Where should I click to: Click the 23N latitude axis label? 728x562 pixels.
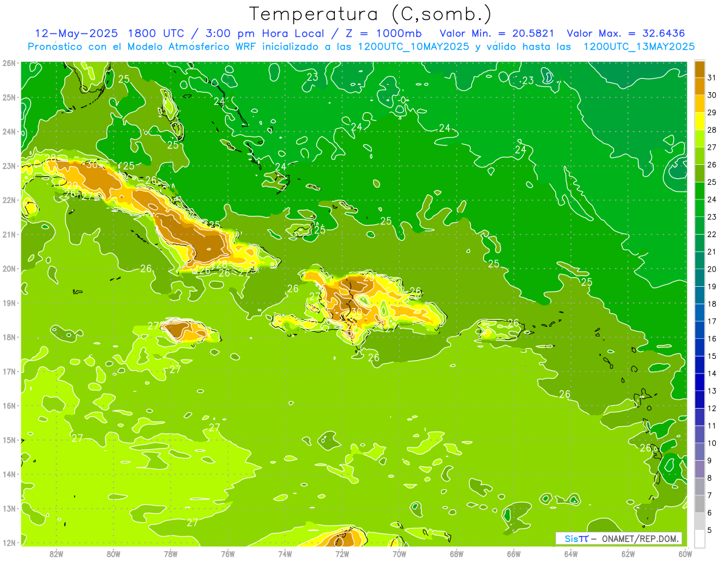tap(8, 166)
